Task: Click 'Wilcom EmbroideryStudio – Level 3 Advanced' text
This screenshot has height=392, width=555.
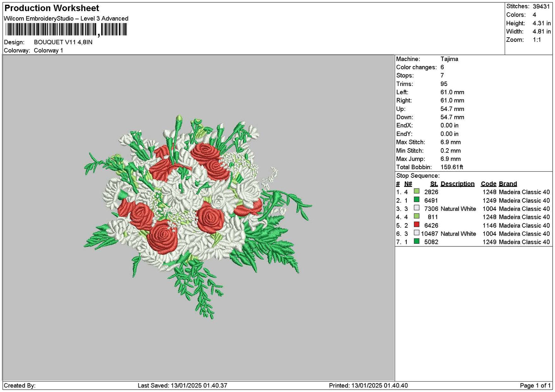Action: pos(66,18)
